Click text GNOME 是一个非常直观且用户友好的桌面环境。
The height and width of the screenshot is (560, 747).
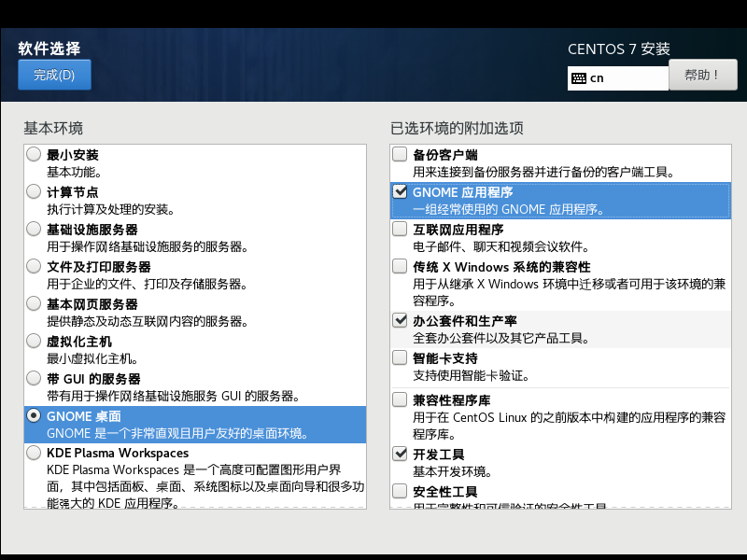177,433
